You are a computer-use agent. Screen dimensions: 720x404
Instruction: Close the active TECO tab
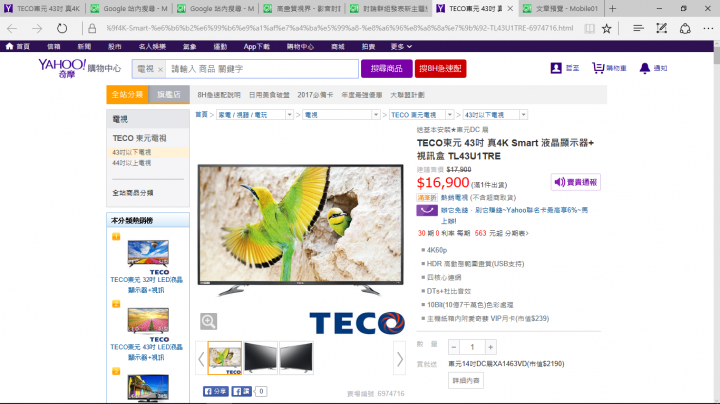click(x=510, y=8)
